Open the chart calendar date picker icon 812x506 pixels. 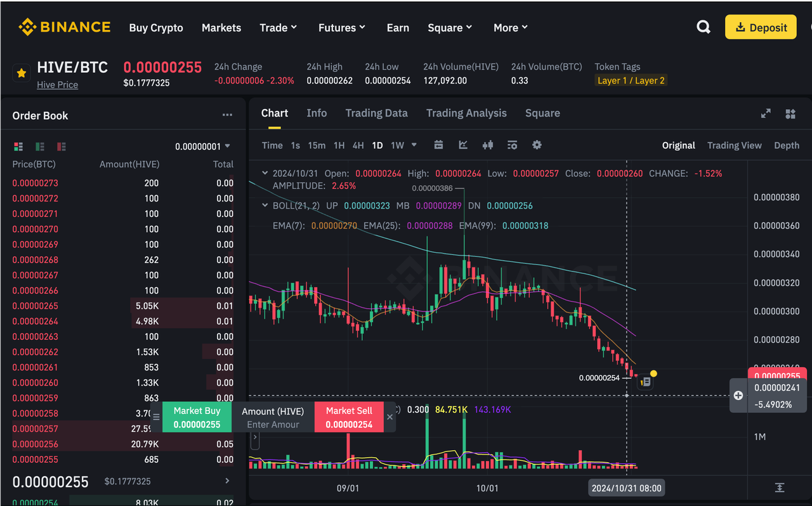pyautogui.click(x=438, y=145)
